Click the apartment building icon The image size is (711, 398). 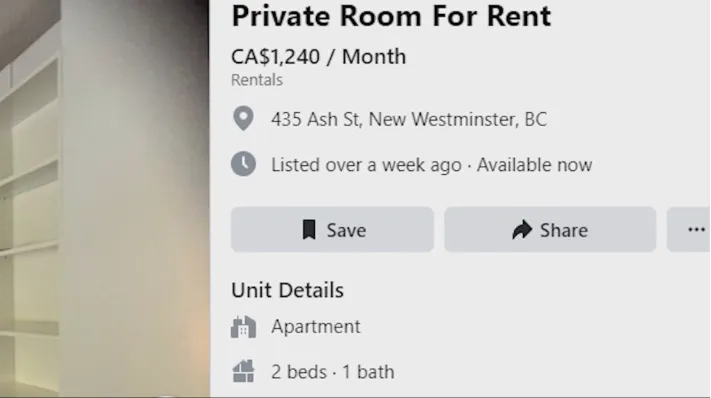pos(243,327)
